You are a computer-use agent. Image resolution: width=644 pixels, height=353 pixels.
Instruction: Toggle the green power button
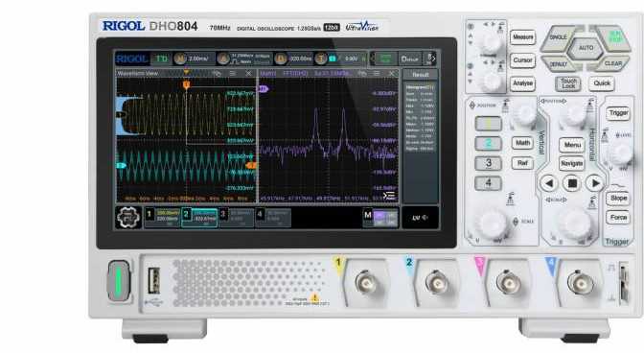tap(119, 281)
